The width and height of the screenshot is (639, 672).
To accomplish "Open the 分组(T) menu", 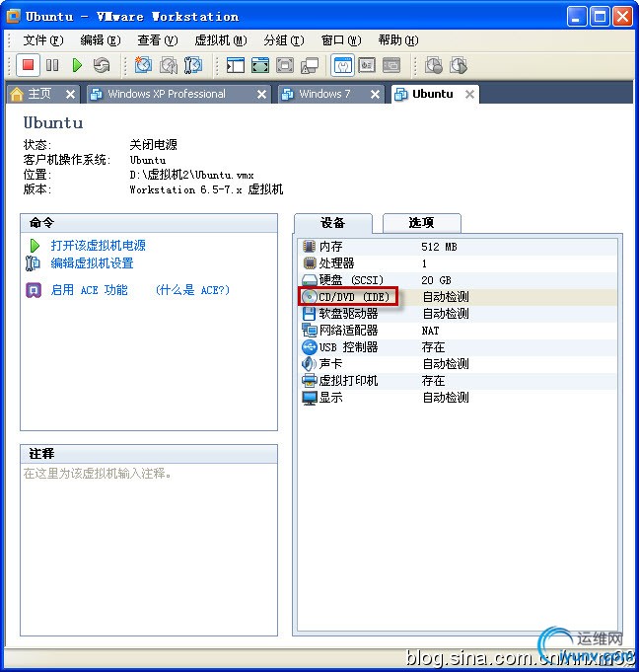I will [x=284, y=40].
